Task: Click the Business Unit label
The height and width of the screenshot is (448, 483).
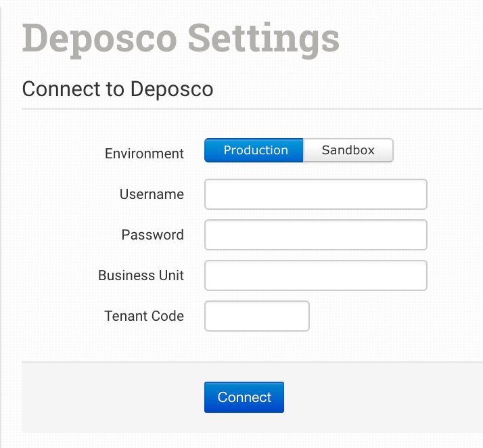Action: pos(141,275)
